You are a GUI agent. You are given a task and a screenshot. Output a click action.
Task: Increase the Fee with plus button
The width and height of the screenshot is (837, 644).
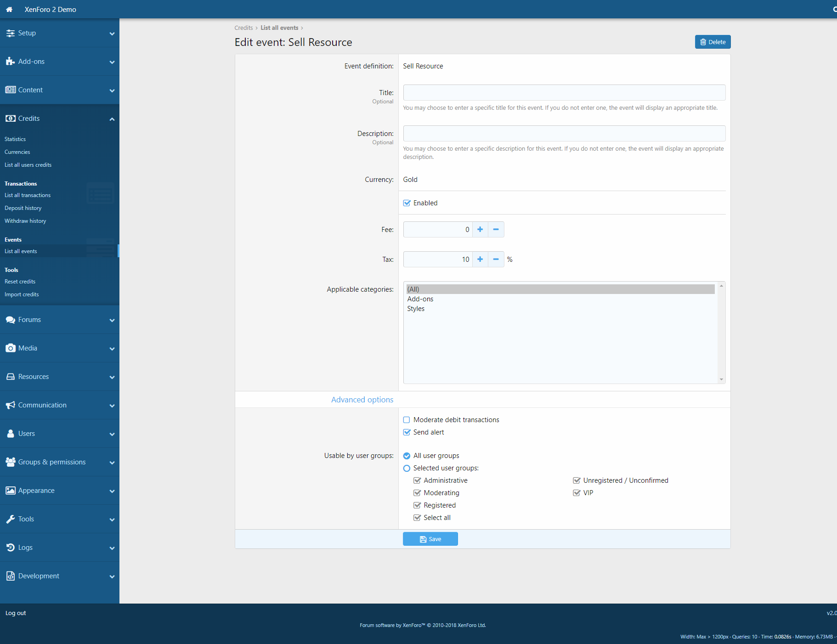[x=480, y=230]
